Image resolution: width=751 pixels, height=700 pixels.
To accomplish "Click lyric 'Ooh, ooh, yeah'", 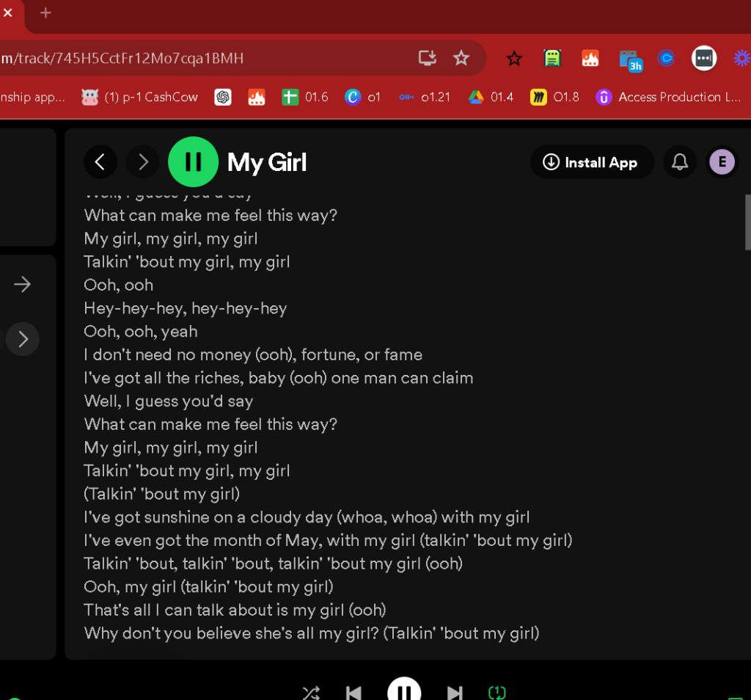I will (140, 332).
